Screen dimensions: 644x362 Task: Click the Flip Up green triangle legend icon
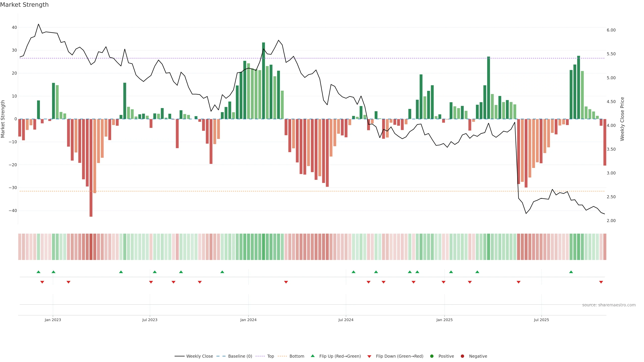(x=312, y=356)
